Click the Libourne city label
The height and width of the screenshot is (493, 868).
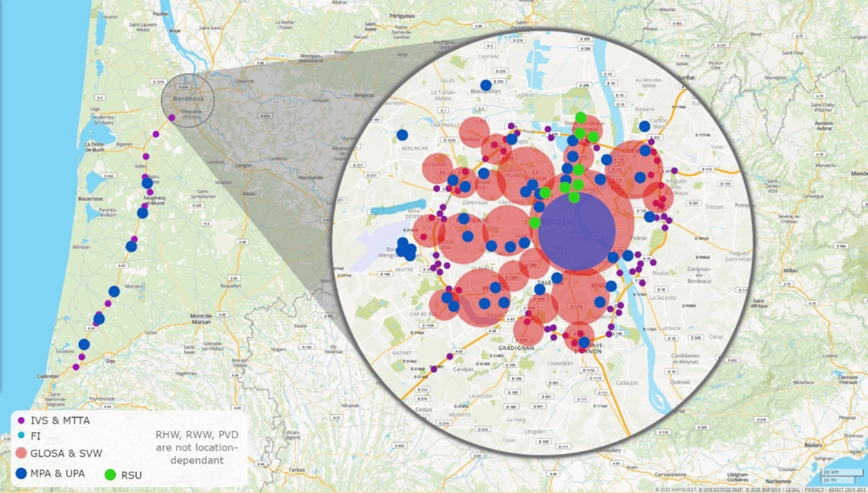(x=243, y=81)
